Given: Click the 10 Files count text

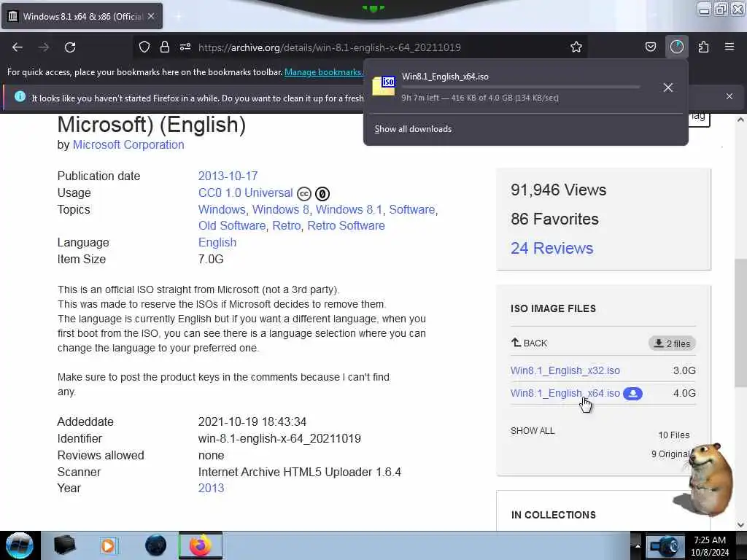Looking at the screenshot, I should [673, 435].
